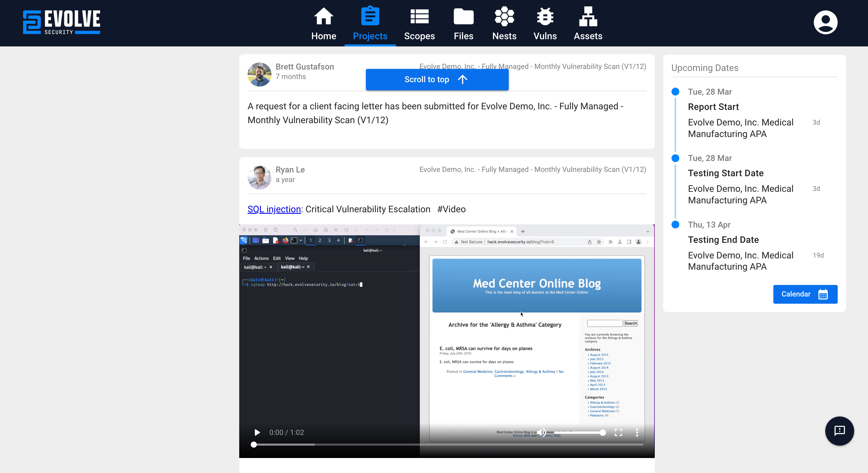Open the chat feedback bubble
Viewport: 868px width, 473px height.
pyautogui.click(x=839, y=431)
